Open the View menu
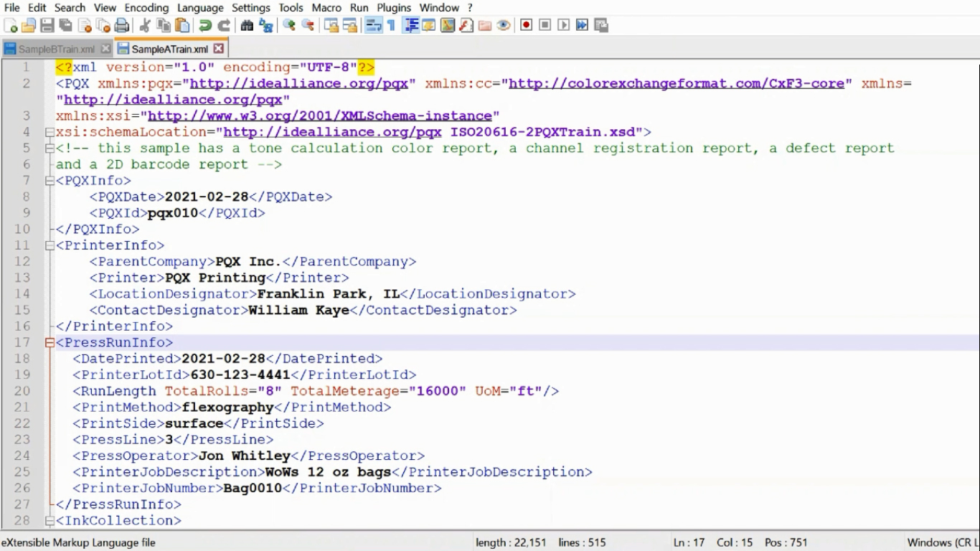This screenshot has height=551, width=980. (x=105, y=7)
